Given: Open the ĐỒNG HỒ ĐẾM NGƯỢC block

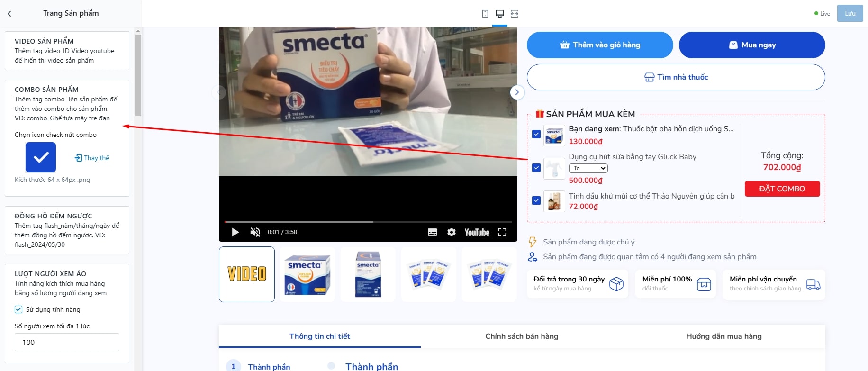Looking at the screenshot, I should (67, 230).
